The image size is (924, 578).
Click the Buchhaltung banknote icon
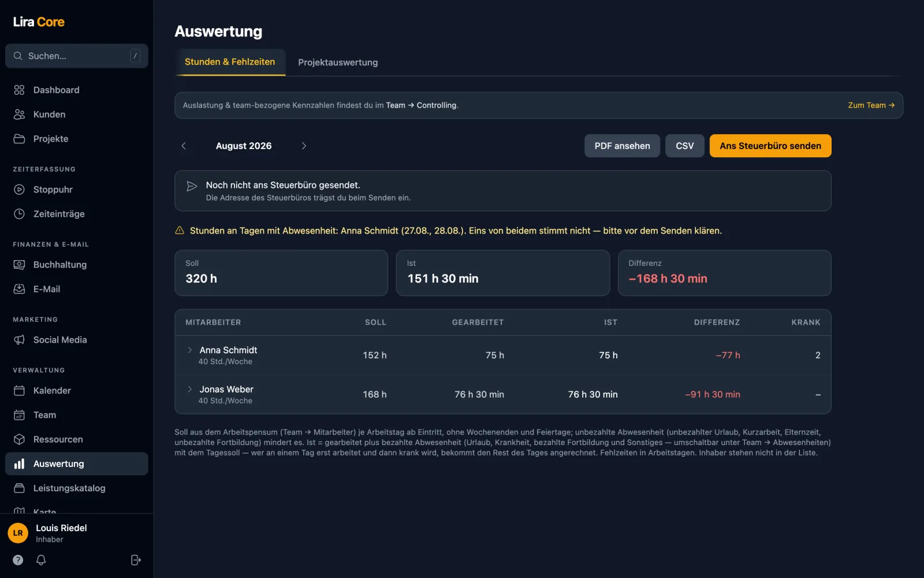click(19, 265)
